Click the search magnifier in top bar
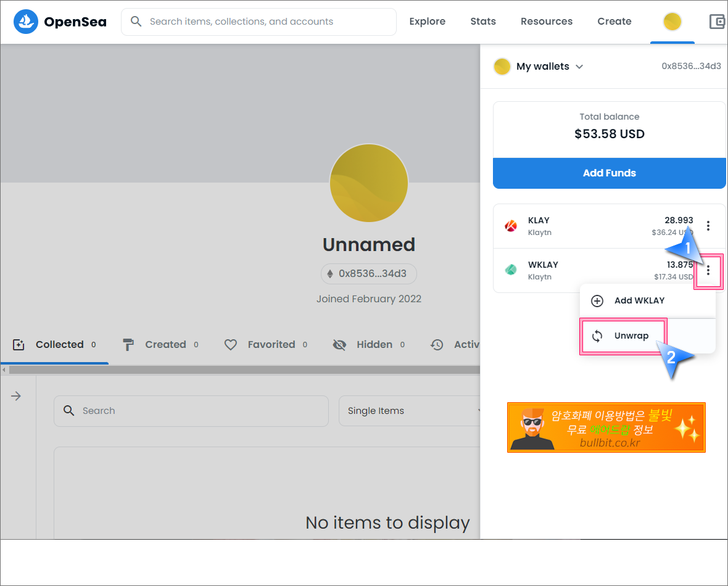The image size is (728, 586). [136, 22]
